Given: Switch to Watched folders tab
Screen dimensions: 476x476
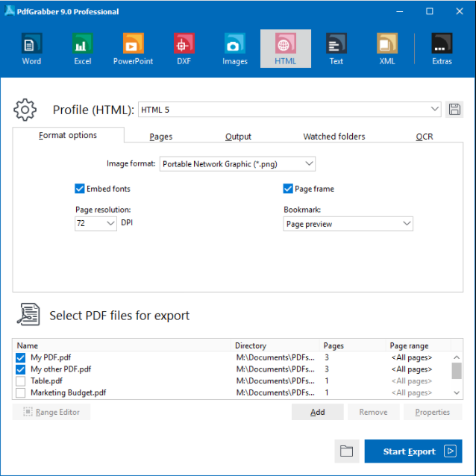Looking at the screenshot, I should point(334,137).
